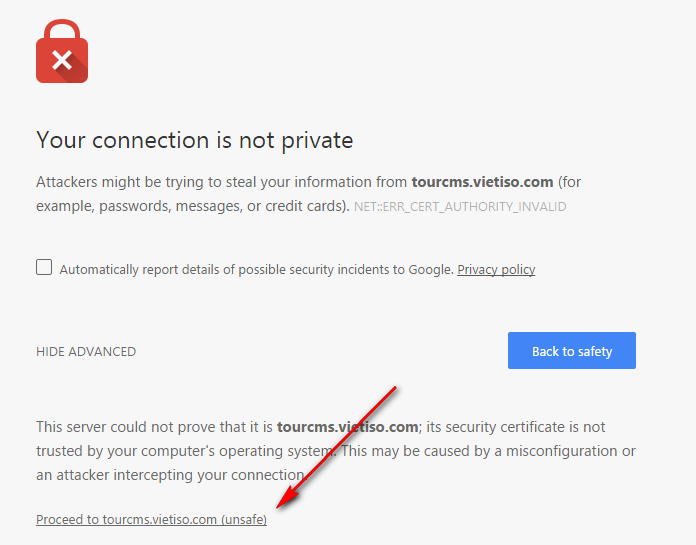Click the red padlock warning icon

coord(62,51)
